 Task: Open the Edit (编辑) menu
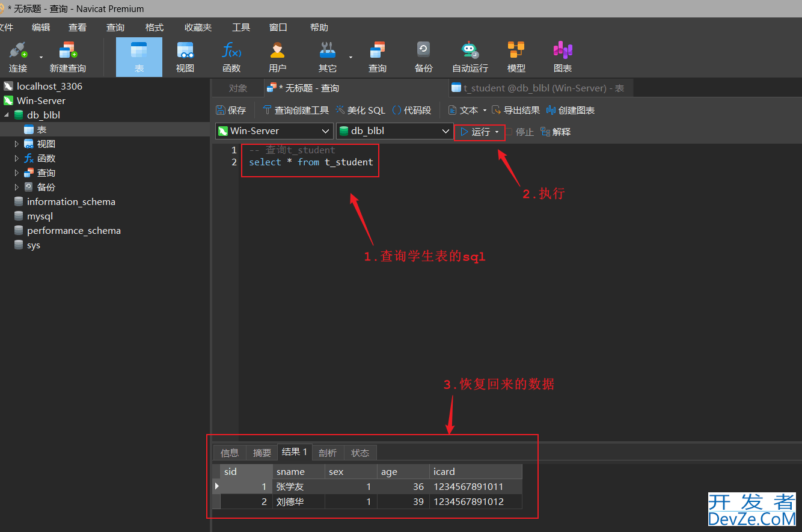point(41,27)
